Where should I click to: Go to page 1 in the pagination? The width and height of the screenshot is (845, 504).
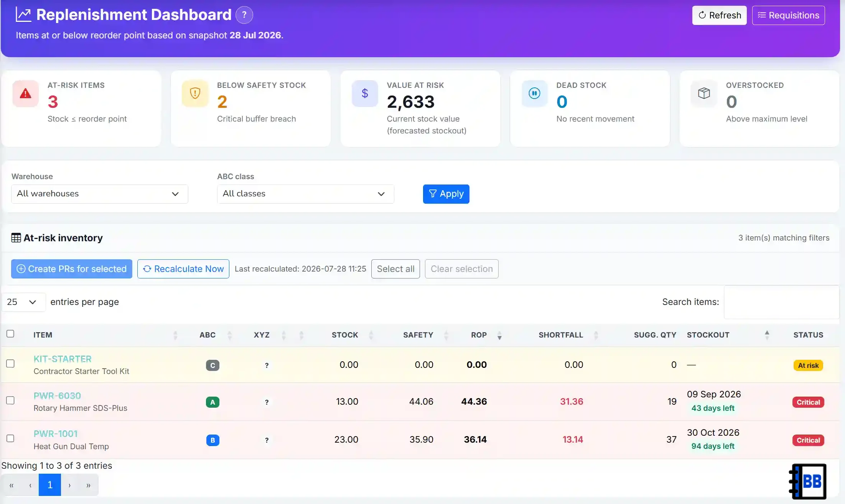tap(50, 485)
